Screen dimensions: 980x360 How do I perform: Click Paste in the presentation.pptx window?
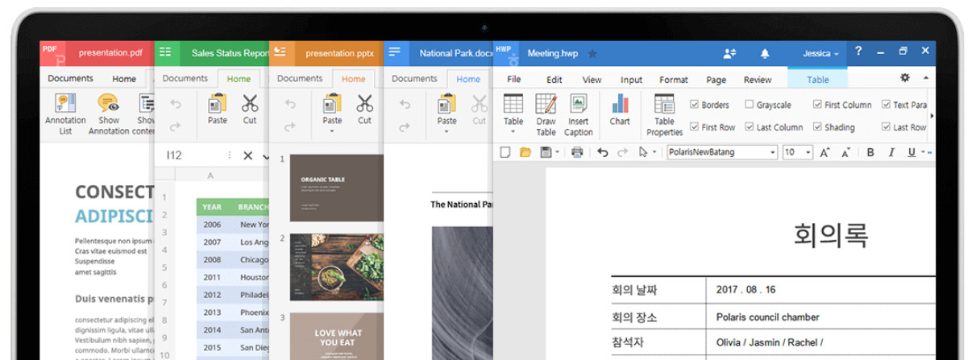point(332,110)
